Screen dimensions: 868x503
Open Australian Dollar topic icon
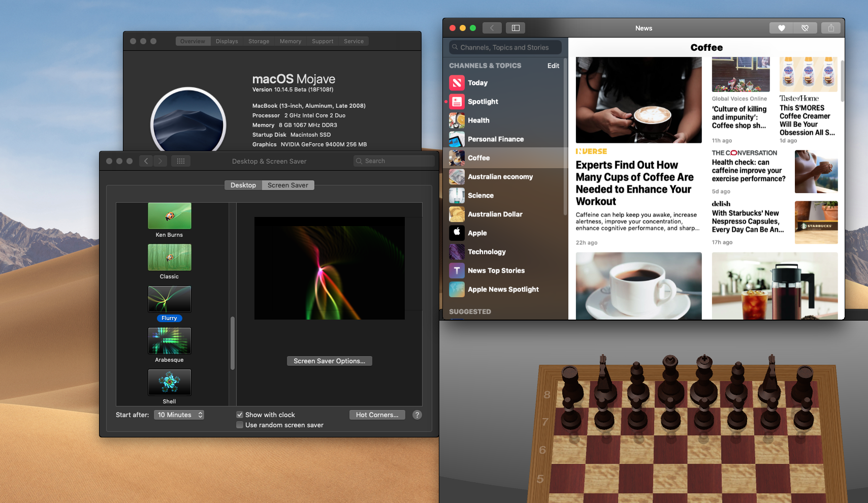(457, 214)
